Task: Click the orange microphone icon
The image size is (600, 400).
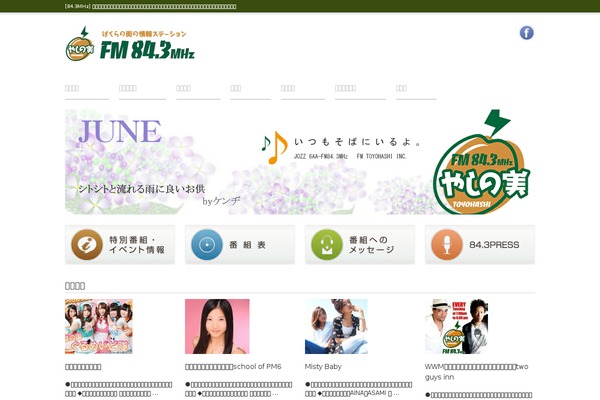Action: click(447, 245)
